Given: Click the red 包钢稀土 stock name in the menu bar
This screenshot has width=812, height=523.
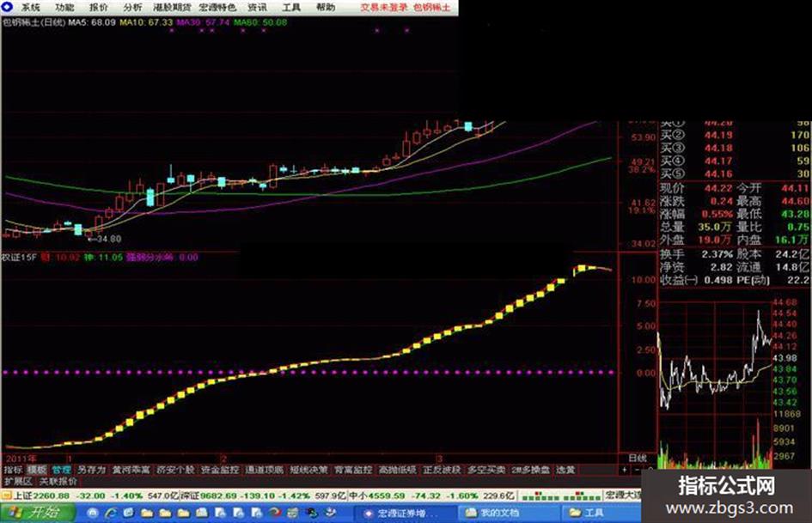Looking at the screenshot, I should pyautogui.click(x=432, y=7).
